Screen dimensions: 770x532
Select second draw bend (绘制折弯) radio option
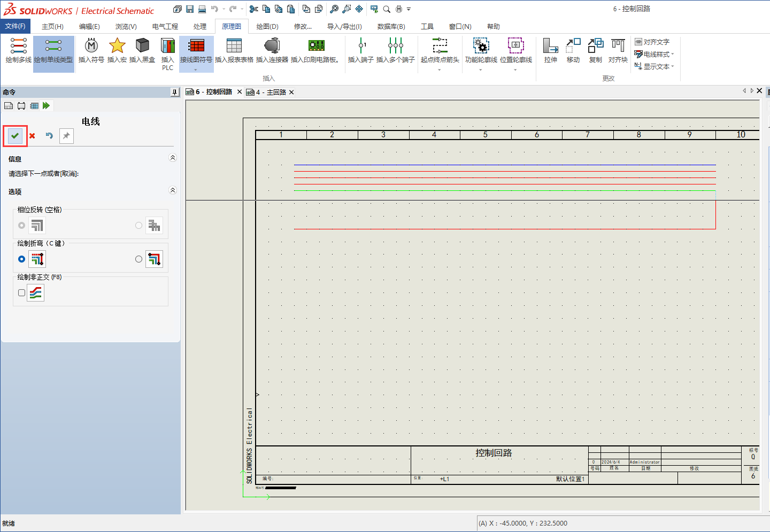[139, 259]
